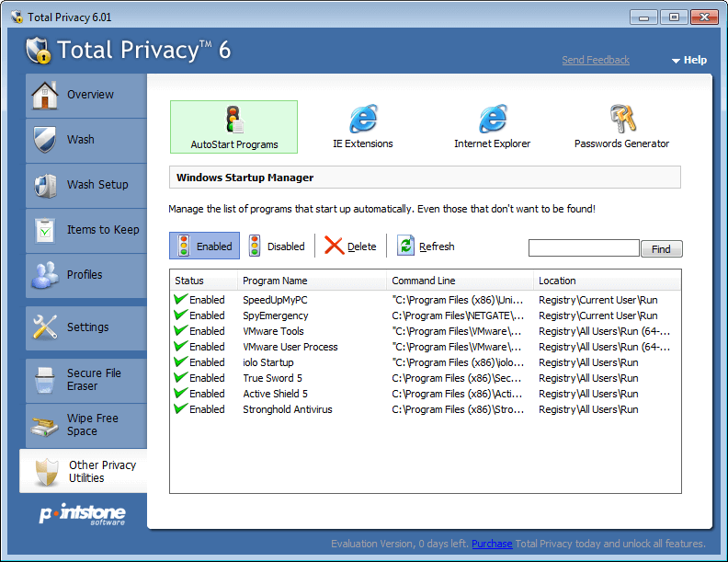Click the Items to Keep clipboard icon
This screenshot has height=562, width=728.
point(45,230)
